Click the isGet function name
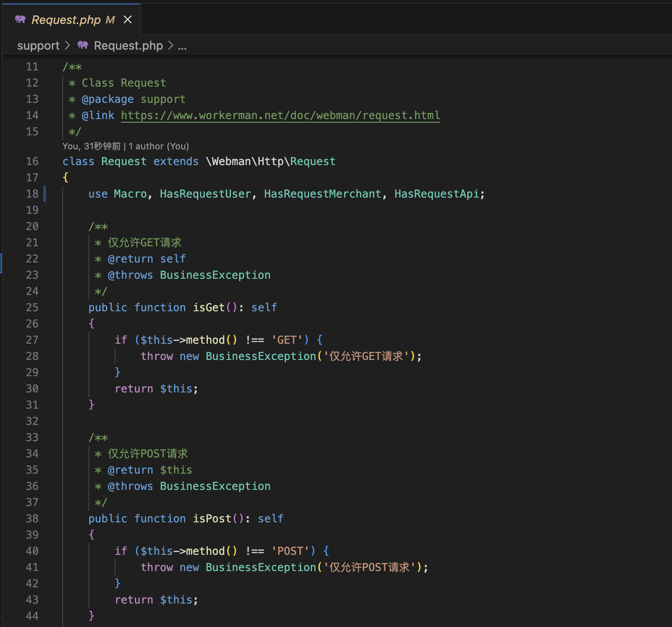 (x=209, y=308)
